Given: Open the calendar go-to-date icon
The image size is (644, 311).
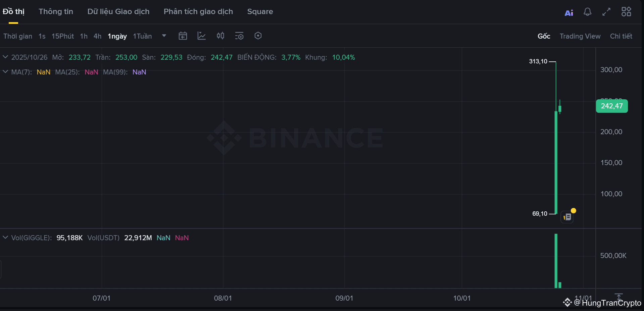Looking at the screenshot, I should tap(183, 36).
